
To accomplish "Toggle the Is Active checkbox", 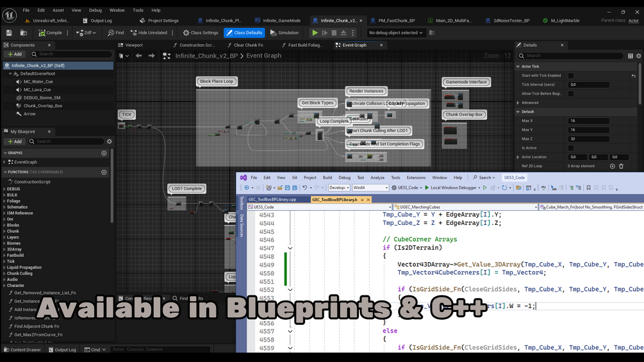I will coord(571,148).
